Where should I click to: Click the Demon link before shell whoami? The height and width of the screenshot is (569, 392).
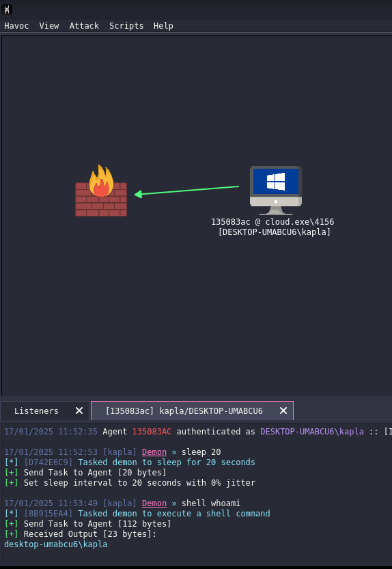tap(154, 503)
